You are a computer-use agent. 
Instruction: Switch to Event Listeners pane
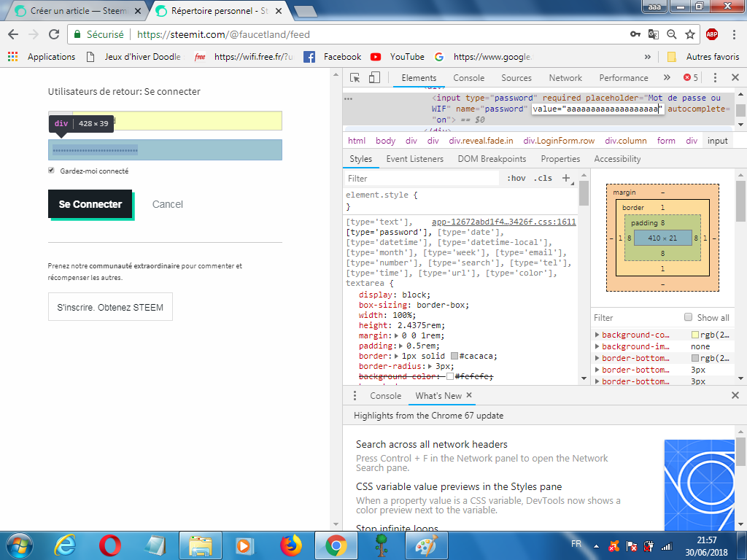coord(415,158)
